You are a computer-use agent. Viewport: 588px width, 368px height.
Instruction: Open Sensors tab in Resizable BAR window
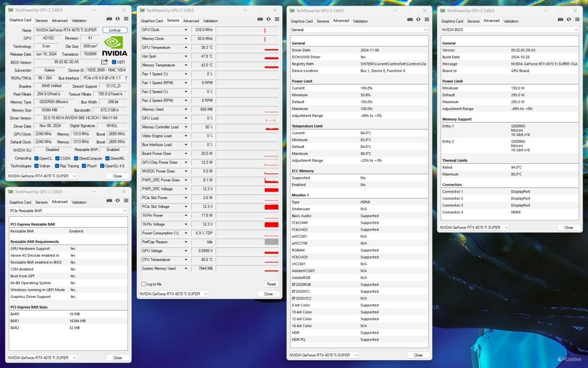41,202
